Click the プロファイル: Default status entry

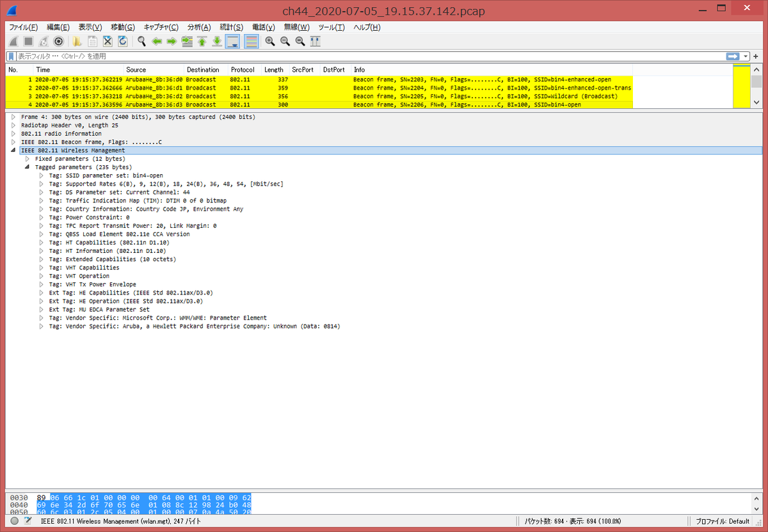[722, 521]
